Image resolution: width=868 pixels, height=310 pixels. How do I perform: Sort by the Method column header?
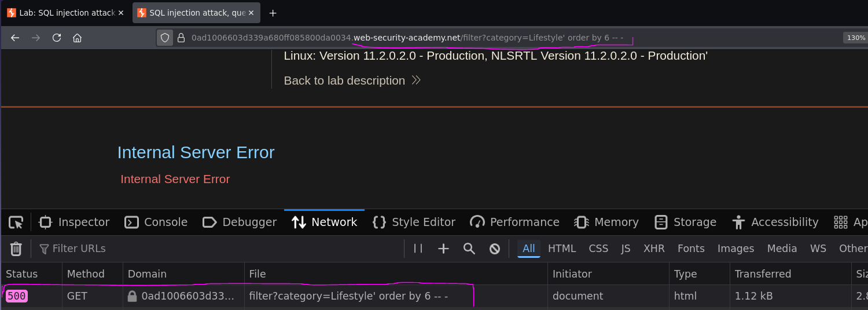(x=93, y=274)
